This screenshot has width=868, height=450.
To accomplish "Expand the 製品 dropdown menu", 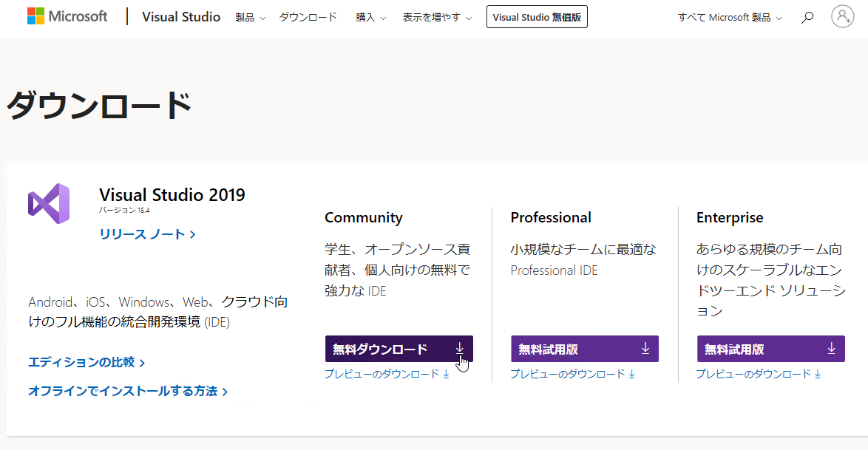I will (x=250, y=18).
